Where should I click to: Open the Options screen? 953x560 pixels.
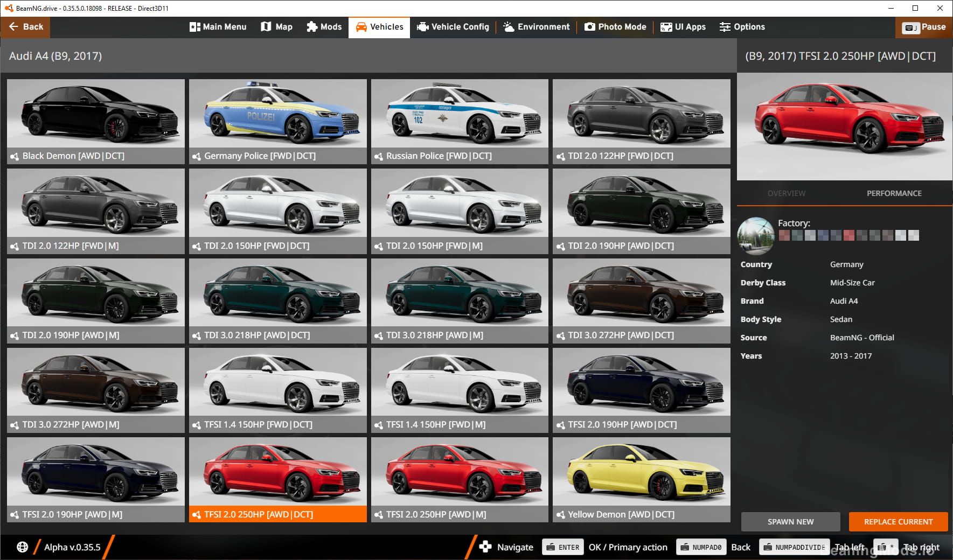742,27
